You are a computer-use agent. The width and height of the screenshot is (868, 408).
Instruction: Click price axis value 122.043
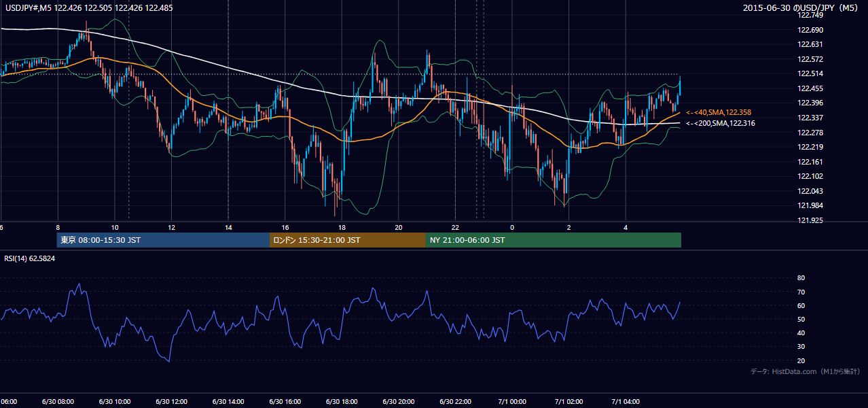pos(811,191)
